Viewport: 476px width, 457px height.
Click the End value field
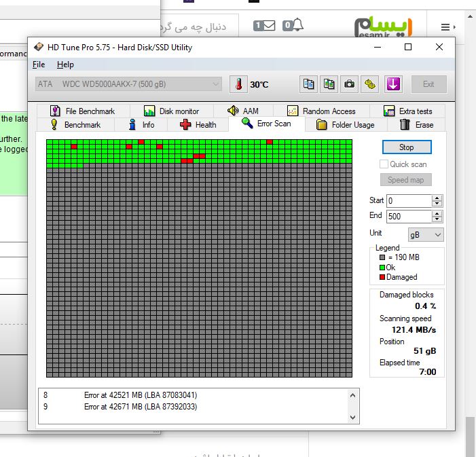tap(409, 217)
